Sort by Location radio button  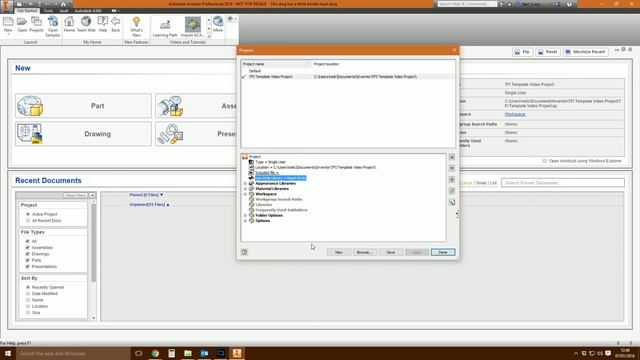28,306
